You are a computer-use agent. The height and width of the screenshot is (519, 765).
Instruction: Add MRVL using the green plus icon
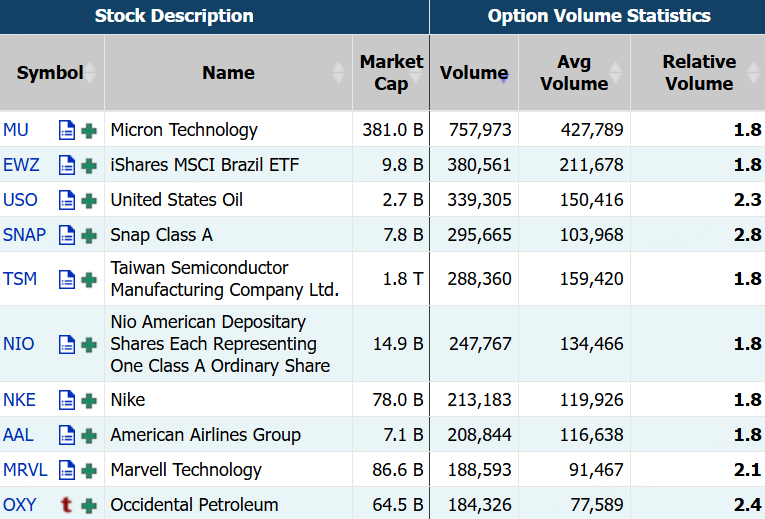(x=90, y=470)
